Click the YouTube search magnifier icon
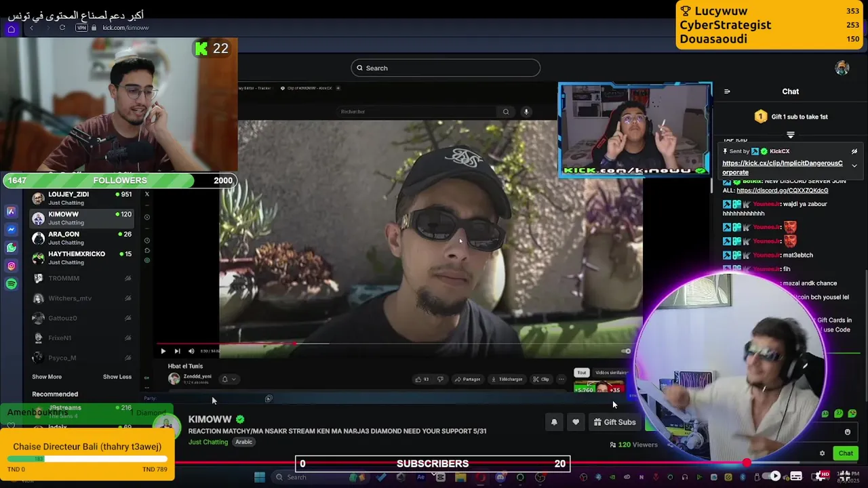Image resolution: width=868 pixels, height=488 pixels. tap(506, 112)
